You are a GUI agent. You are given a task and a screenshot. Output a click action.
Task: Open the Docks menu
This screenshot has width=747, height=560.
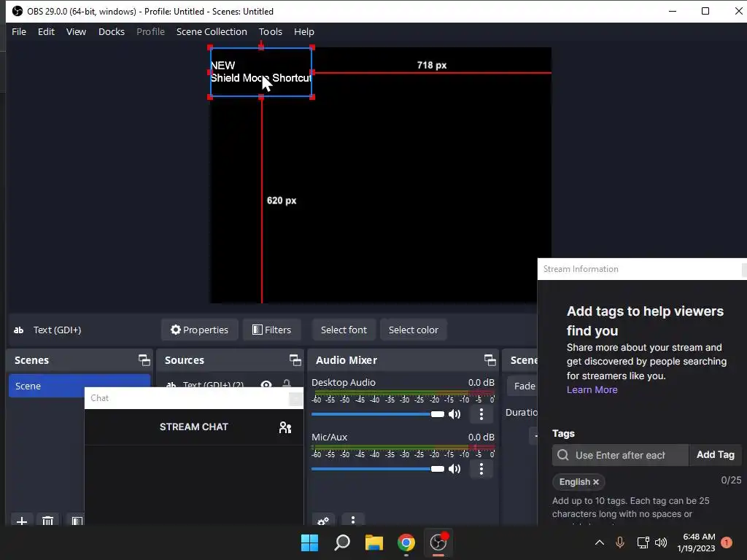112,32
